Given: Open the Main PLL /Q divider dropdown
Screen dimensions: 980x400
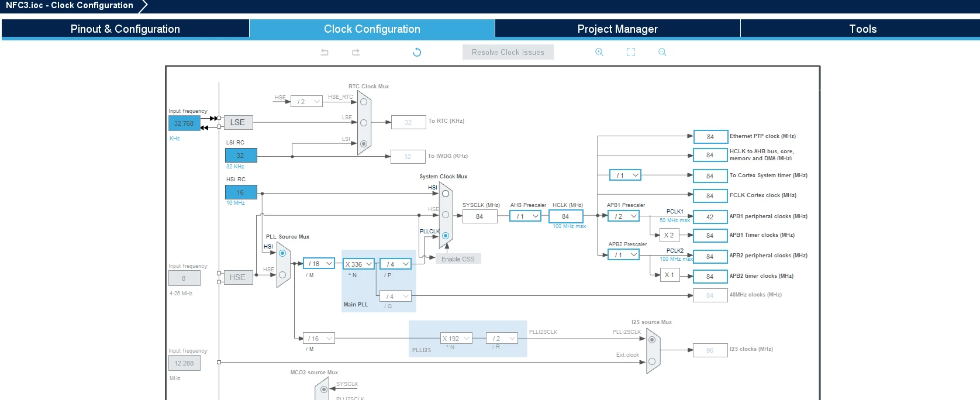Looking at the screenshot, I should (x=396, y=296).
